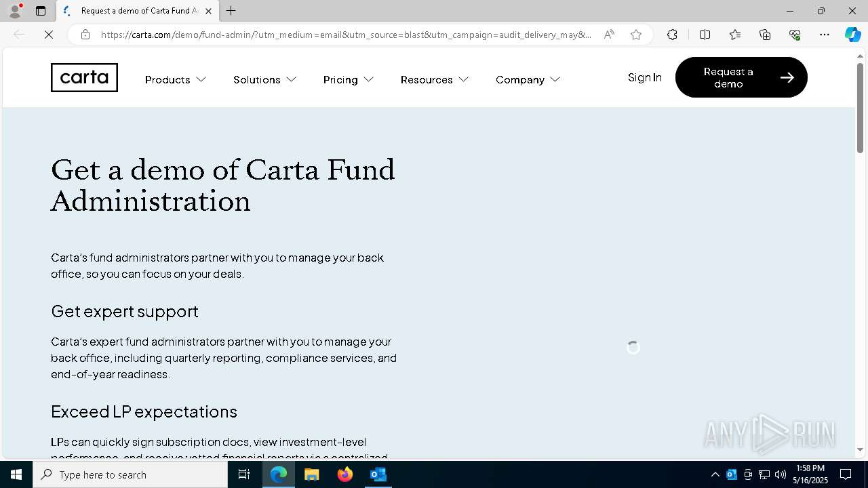This screenshot has height=488, width=868.
Task: Expand the Solutions menu
Action: tap(264, 79)
